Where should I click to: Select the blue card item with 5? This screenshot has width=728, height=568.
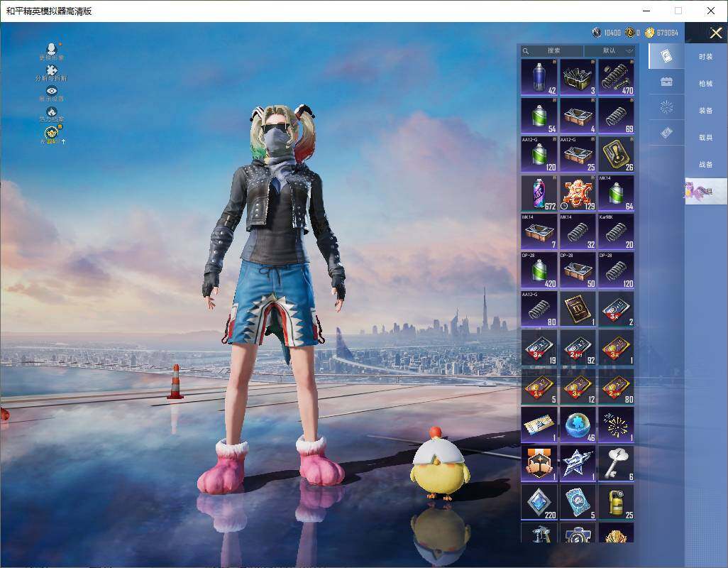click(x=578, y=502)
